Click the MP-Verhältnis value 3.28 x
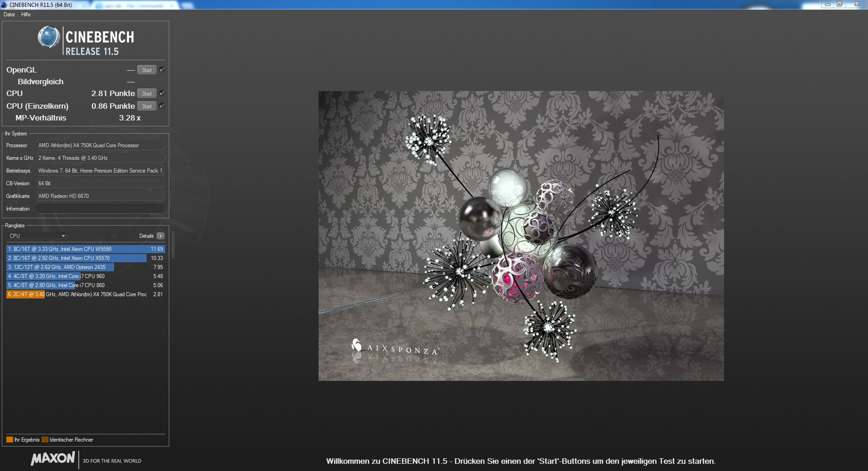The image size is (868, 471). [130, 118]
